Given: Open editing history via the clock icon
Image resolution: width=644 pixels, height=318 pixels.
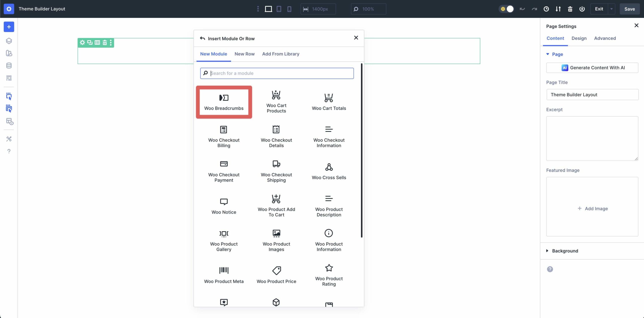Looking at the screenshot, I should [x=546, y=9].
